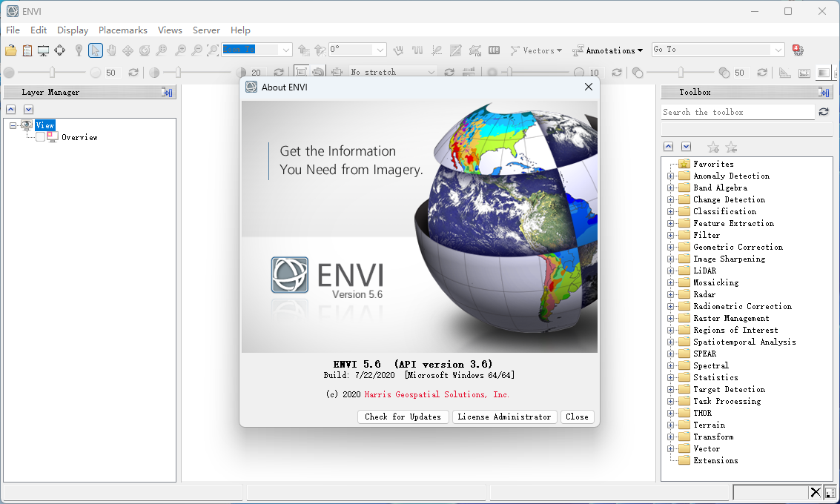The width and height of the screenshot is (840, 504).
Task: Select the Favorites toolbox folder
Action: point(713,165)
